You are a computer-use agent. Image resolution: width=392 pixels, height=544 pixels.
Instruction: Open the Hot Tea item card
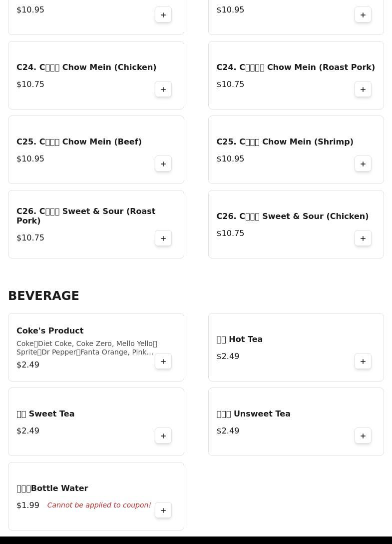296,347
